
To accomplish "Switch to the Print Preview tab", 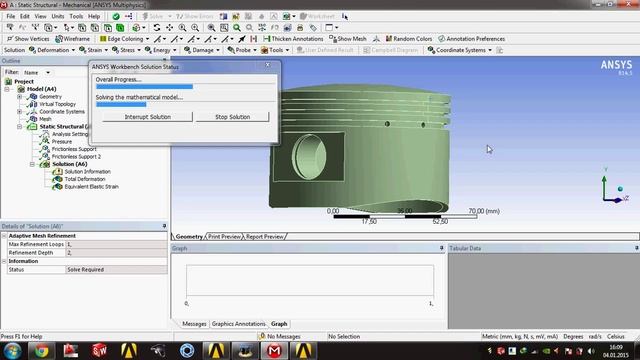I will (x=224, y=237).
